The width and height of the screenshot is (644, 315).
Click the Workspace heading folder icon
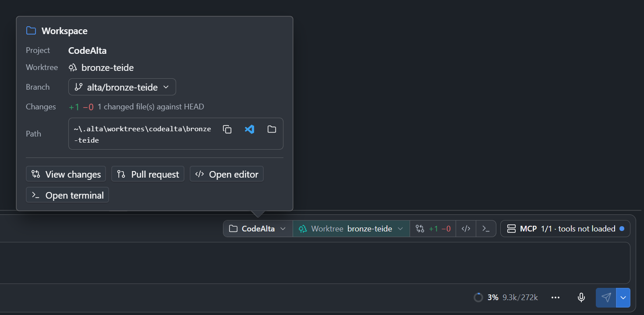pyautogui.click(x=31, y=31)
